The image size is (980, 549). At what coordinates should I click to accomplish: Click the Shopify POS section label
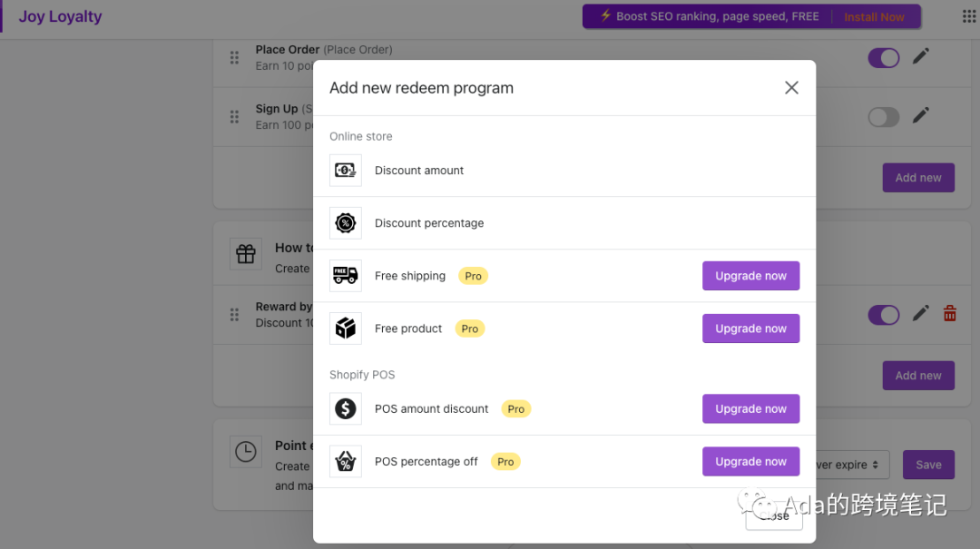[x=362, y=375]
